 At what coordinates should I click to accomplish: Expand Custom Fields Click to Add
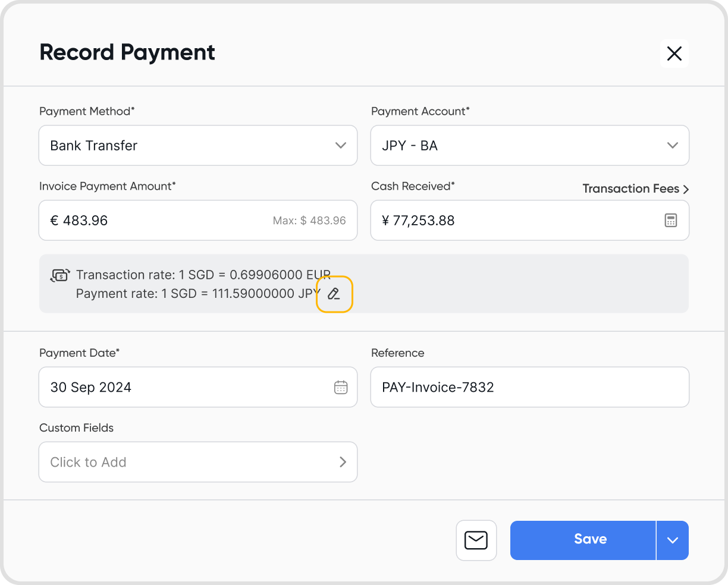pyautogui.click(x=198, y=462)
